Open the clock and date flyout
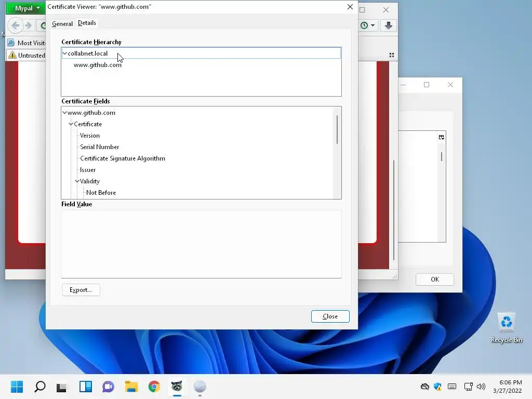Screen dimensions: 532x399 [x=508, y=387]
